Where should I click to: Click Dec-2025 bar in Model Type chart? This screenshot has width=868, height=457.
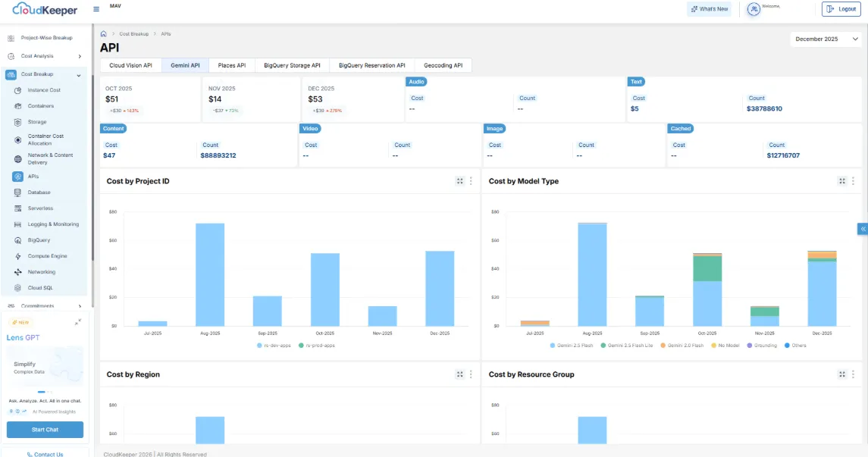822,288
